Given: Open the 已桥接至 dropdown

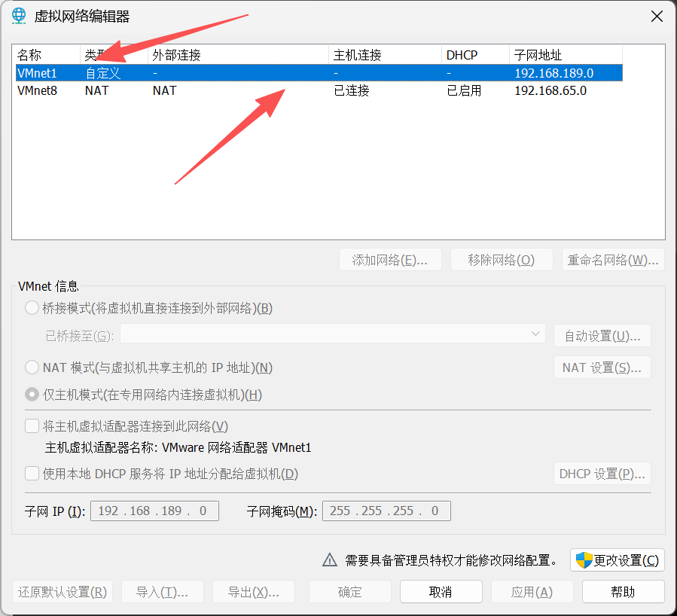Looking at the screenshot, I should (332, 334).
